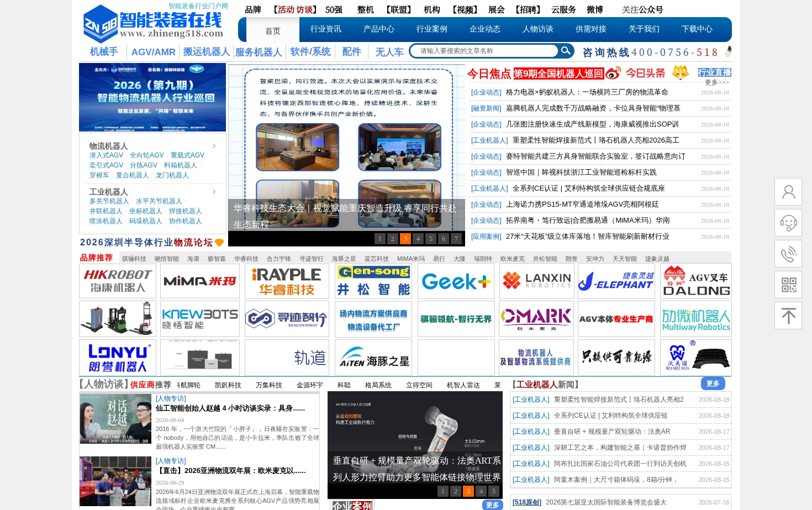The width and height of the screenshot is (812, 510).
Task: Open article 格力电器×蚂蚁机器人
Action: (587, 92)
